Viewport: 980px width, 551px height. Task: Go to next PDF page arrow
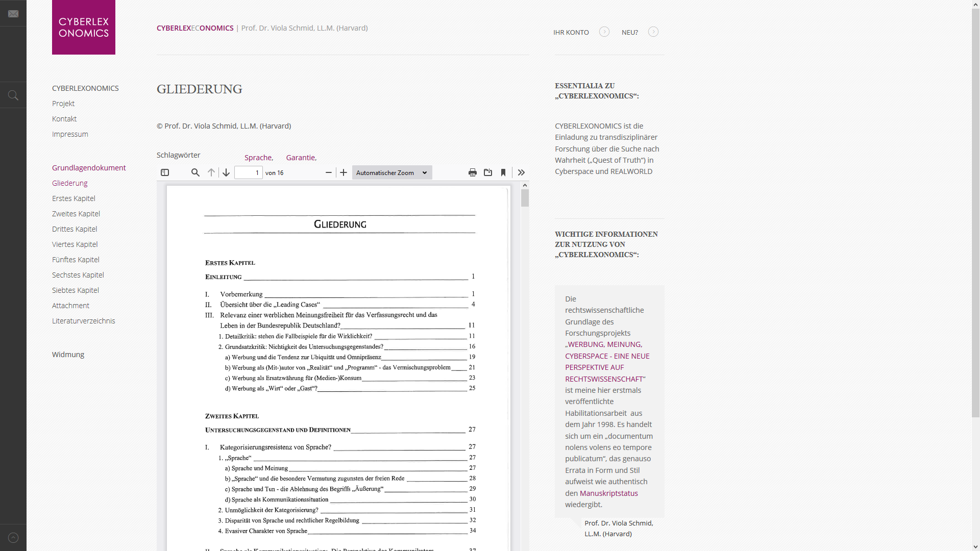[x=226, y=172]
